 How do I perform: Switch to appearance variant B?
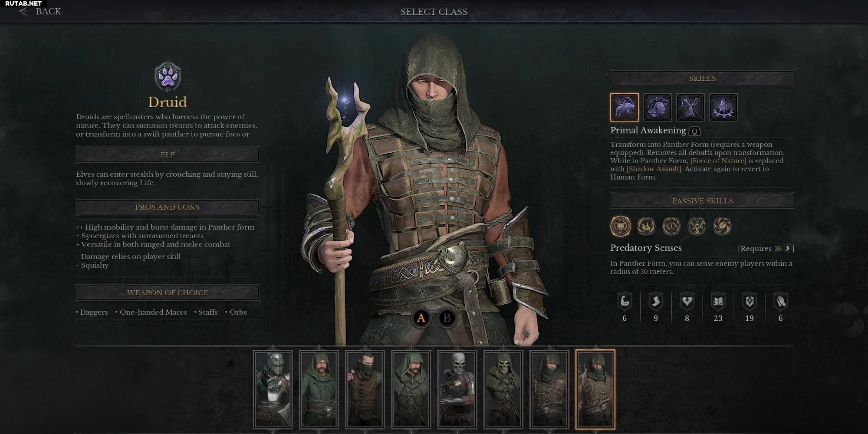coord(447,318)
